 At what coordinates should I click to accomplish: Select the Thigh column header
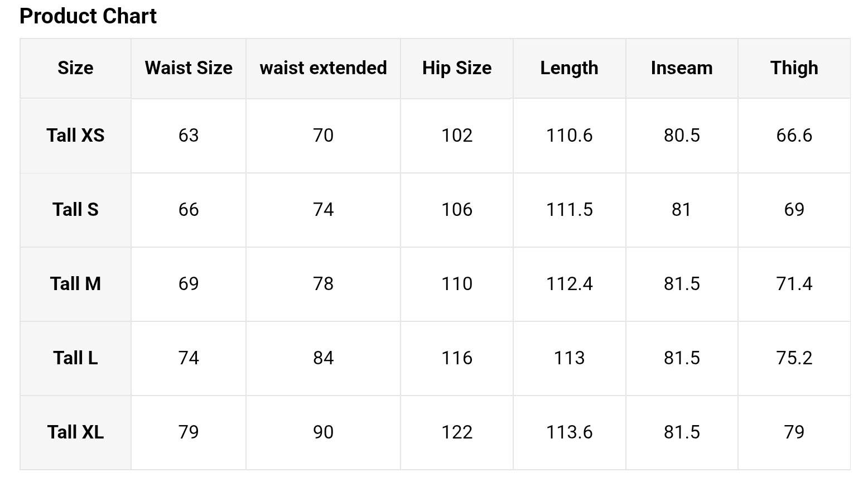tap(794, 68)
